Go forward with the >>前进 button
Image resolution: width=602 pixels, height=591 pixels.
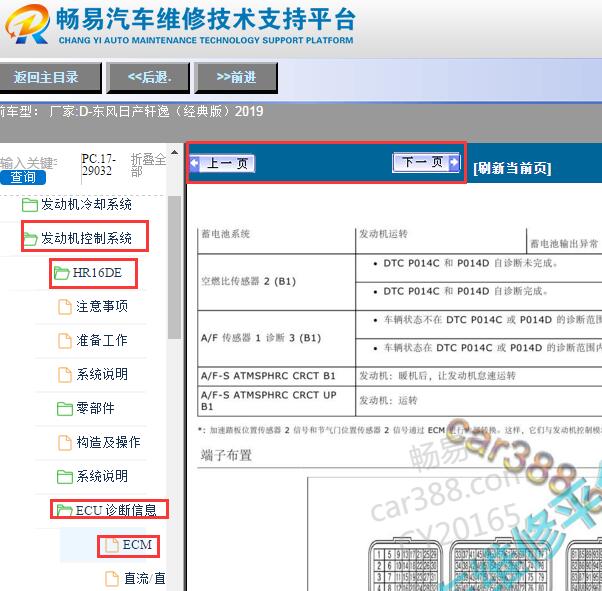pos(236,78)
